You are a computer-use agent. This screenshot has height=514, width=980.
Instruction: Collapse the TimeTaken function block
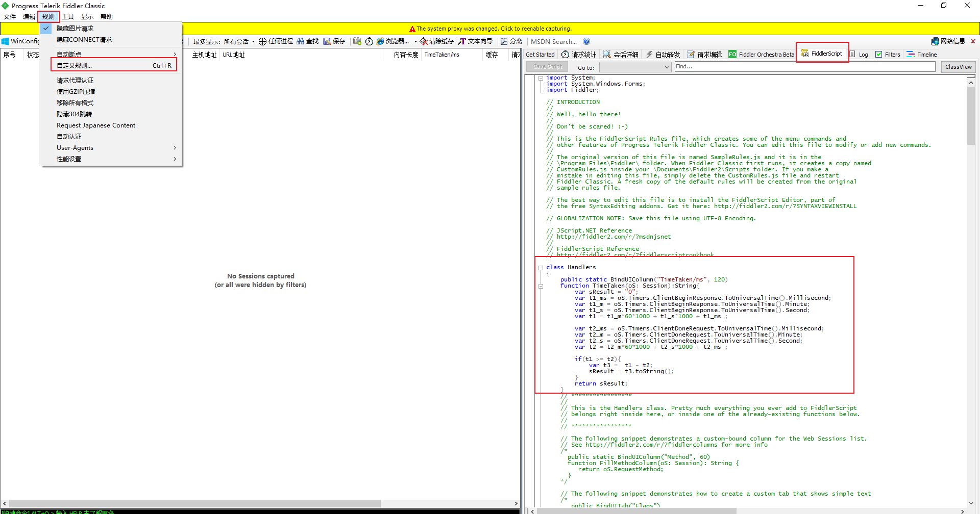click(541, 286)
